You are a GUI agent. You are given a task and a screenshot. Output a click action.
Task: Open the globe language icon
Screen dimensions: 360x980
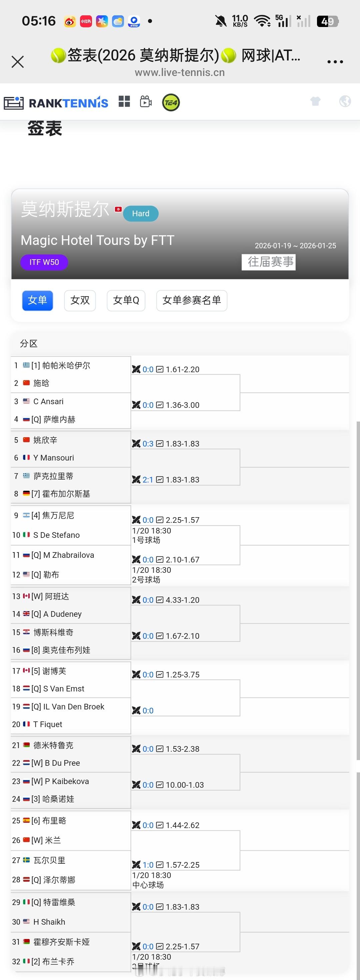pyautogui.click(x=345, y=102)
